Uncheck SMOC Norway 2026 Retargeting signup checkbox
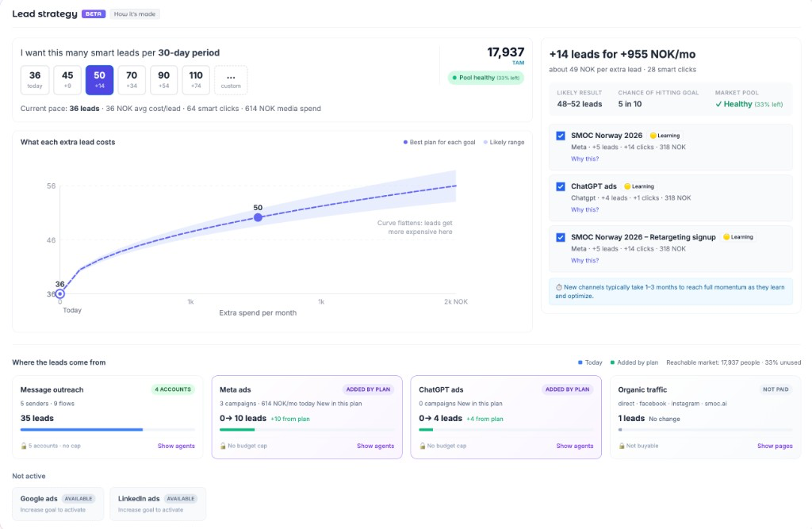Viewport: 812px width, 529px height. (561, 237)
